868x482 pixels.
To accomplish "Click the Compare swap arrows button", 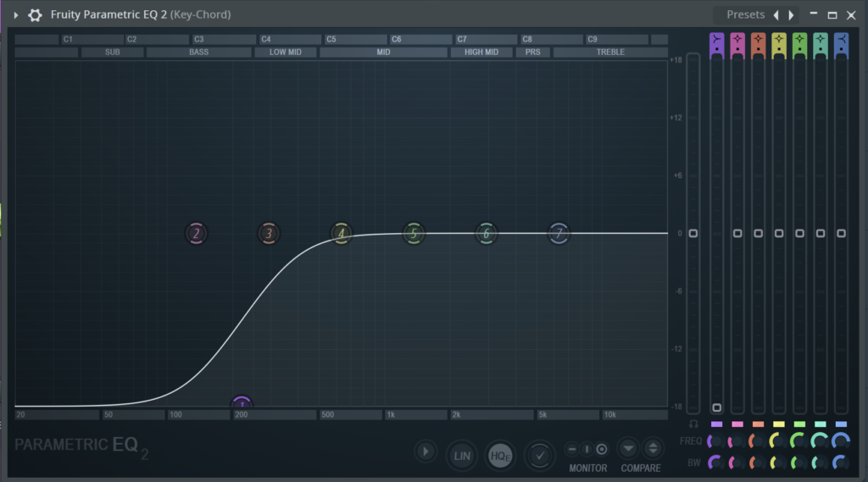I will [654, 449].
